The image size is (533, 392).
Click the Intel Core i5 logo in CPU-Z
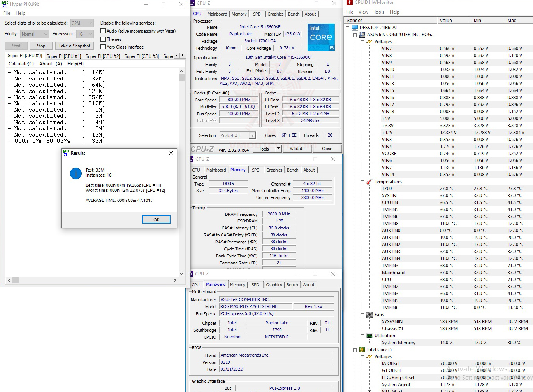(321, 37)
